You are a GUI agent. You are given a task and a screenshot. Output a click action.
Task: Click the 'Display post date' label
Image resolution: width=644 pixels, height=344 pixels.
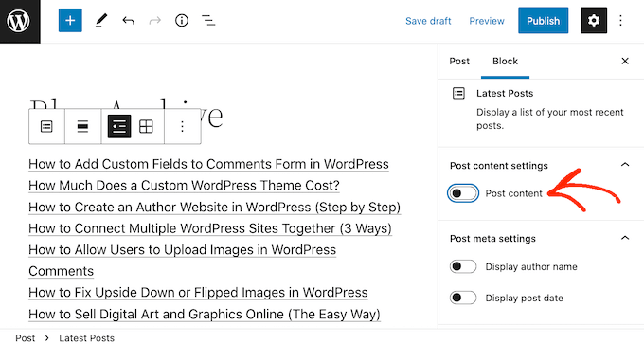(x=524, y=298)
